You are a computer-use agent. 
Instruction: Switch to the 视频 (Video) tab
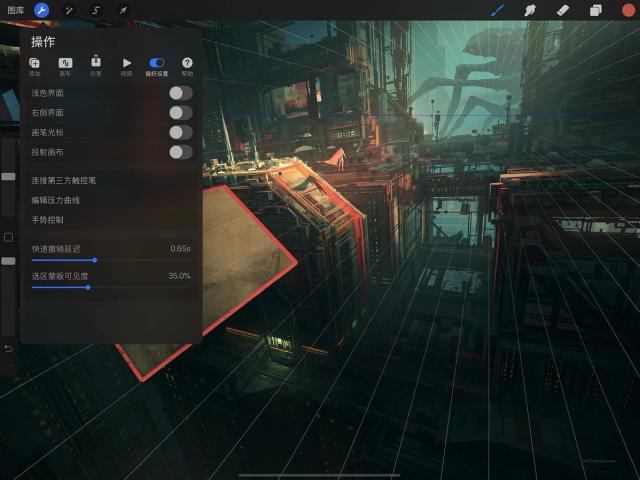[x=127, y=67]
